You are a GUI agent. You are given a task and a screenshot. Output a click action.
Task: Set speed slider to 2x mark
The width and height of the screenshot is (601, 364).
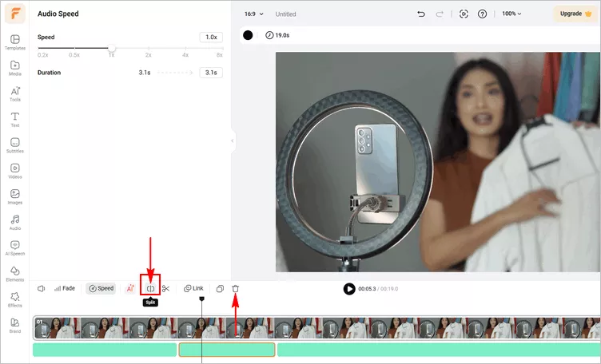pos(149,48)
